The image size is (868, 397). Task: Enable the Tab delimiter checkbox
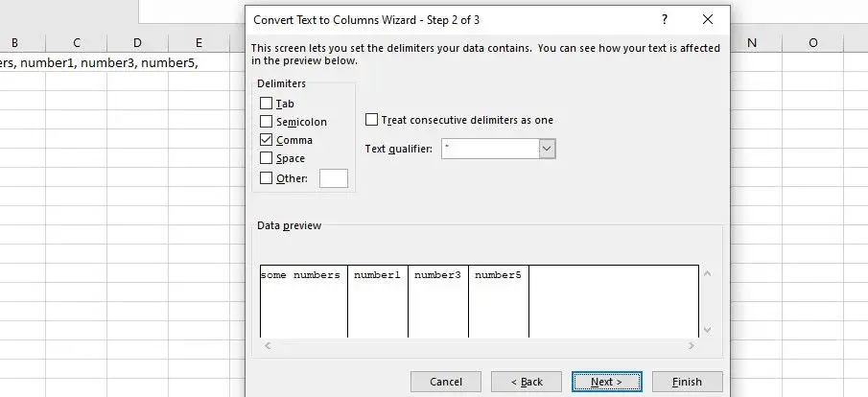(267, 104)
